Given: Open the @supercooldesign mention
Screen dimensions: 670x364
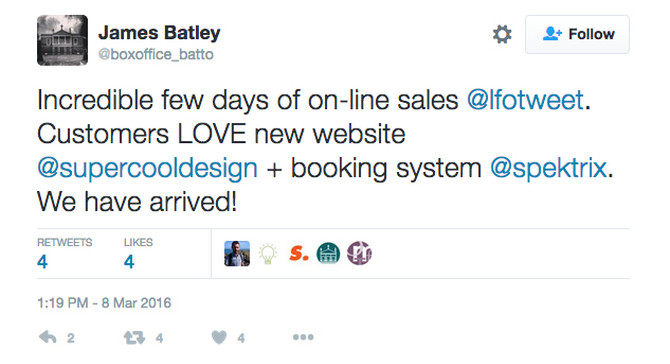Looking at the screenshot, I should [147, 168].
